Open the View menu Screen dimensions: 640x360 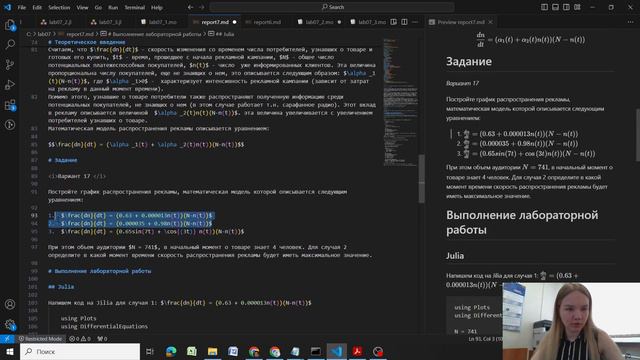click(82, 7)
